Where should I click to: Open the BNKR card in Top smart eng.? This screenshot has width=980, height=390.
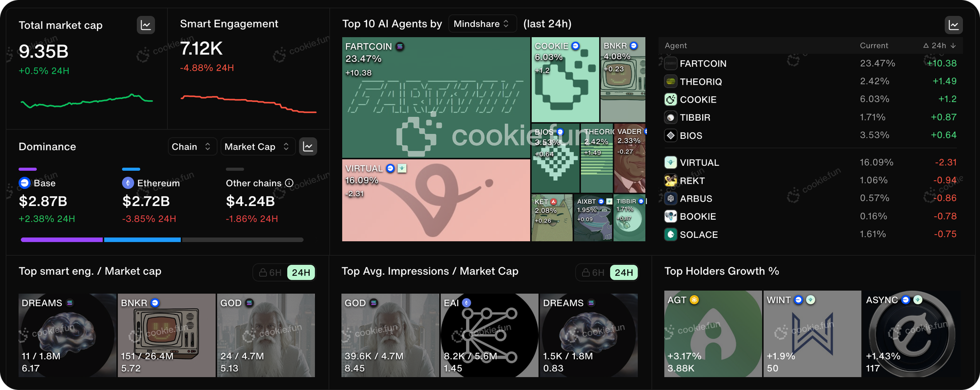click(x=167, y=335)
